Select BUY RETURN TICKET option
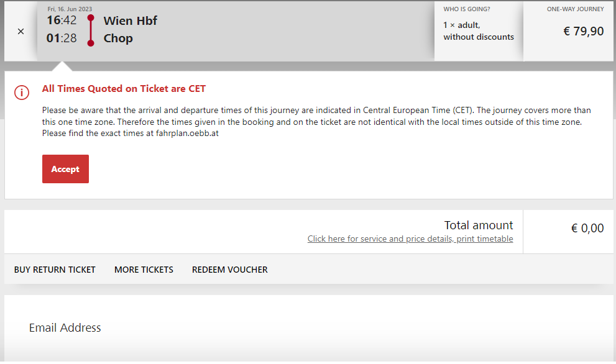Image resolution: width=616 pixels, height=364 pixels. (x=55, y=270)
